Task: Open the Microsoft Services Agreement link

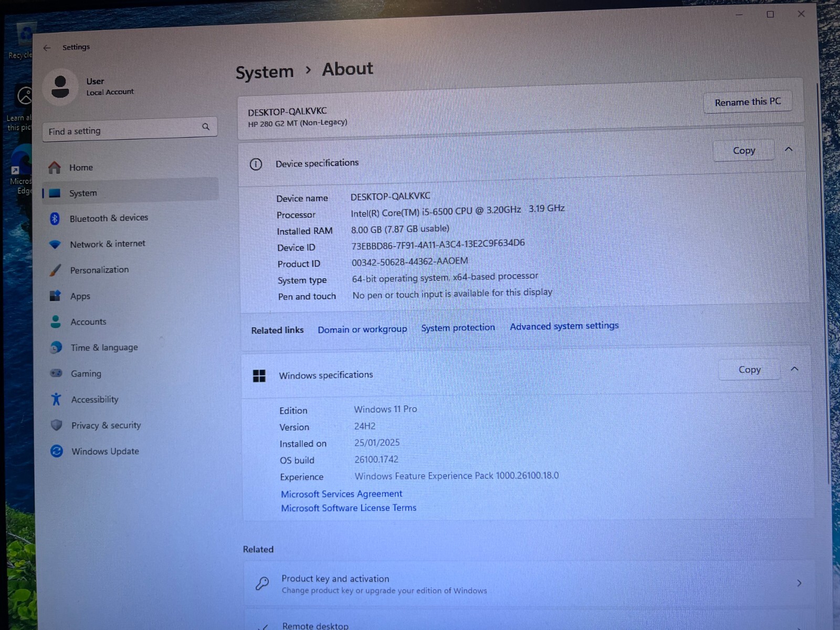Action: [341, 494]
